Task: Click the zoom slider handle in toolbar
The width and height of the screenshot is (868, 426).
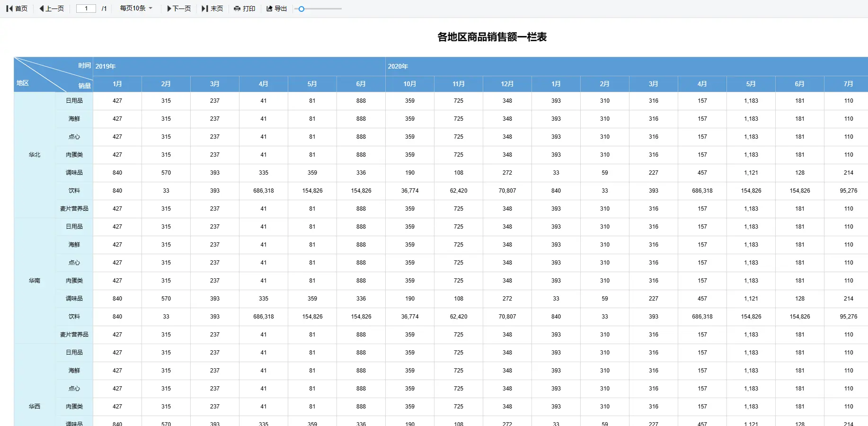Action: [x=301, y=9]
